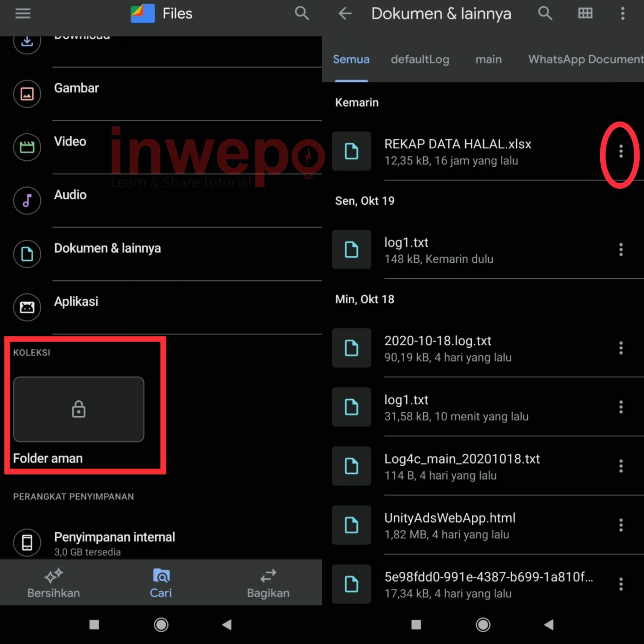The width and height of the screenshot is (644, 644).
Task: Open the Video category icon
Action: [x=27, y=147]
